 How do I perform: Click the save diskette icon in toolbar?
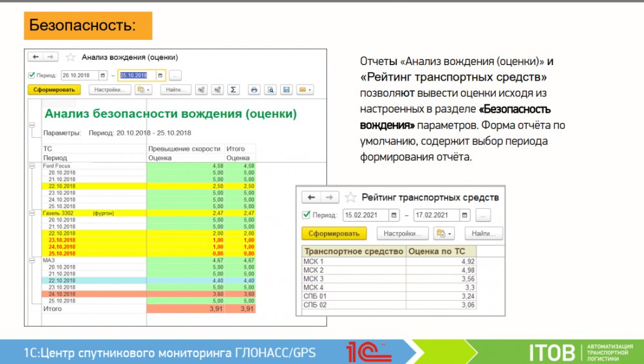coord(287,90)
